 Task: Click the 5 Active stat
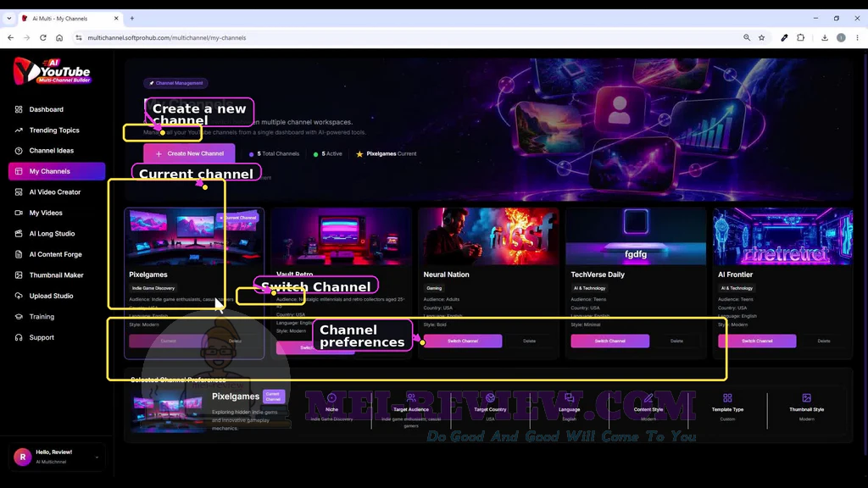(328, 154)
